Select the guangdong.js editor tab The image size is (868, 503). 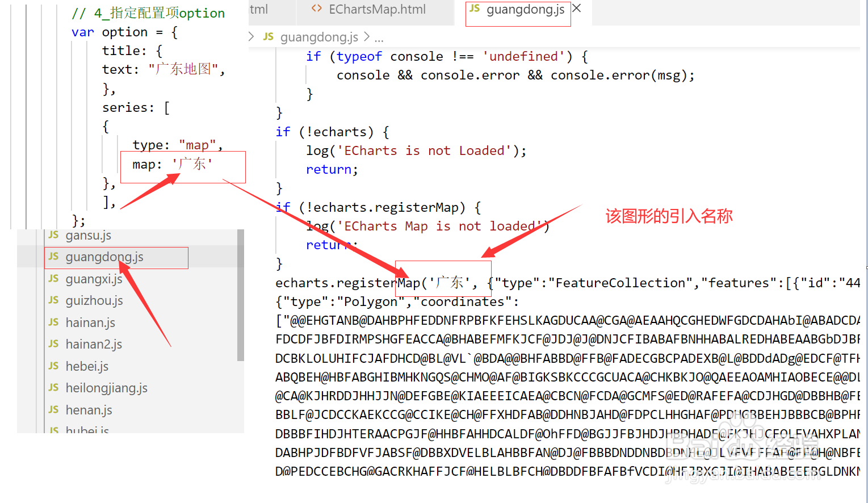[x=526, y=10]
